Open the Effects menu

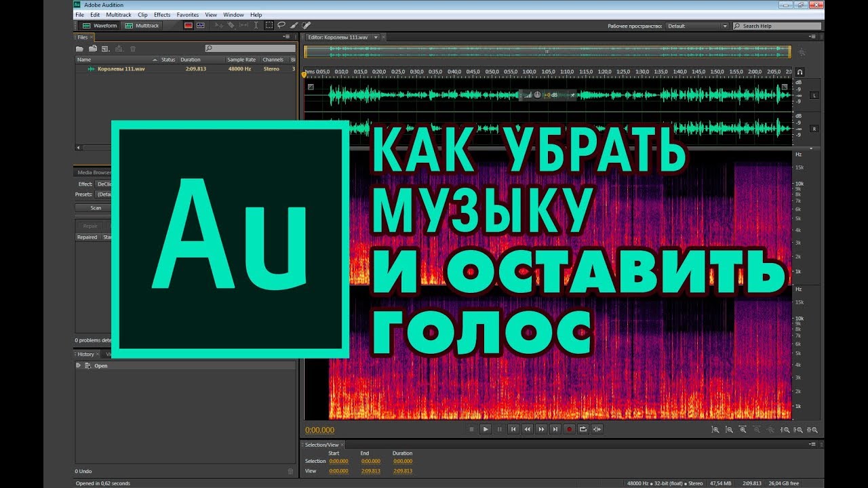tap(162, 14)
